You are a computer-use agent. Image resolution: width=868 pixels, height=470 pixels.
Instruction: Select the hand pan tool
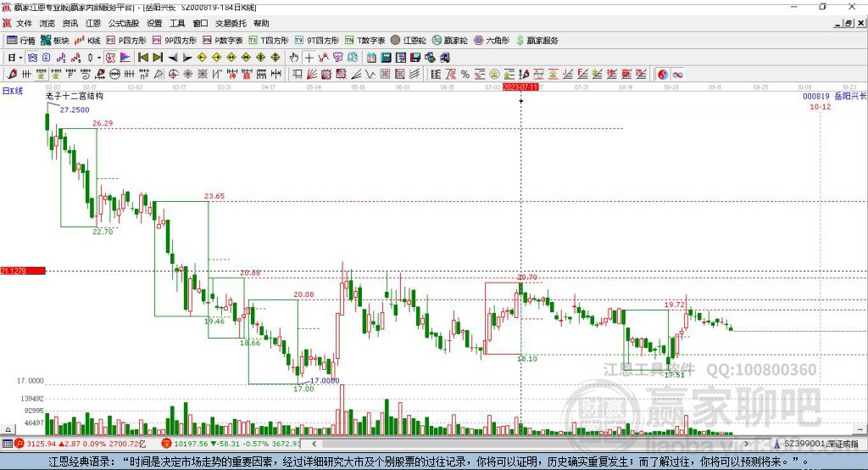pyautogui.click(x=294, y=58)
